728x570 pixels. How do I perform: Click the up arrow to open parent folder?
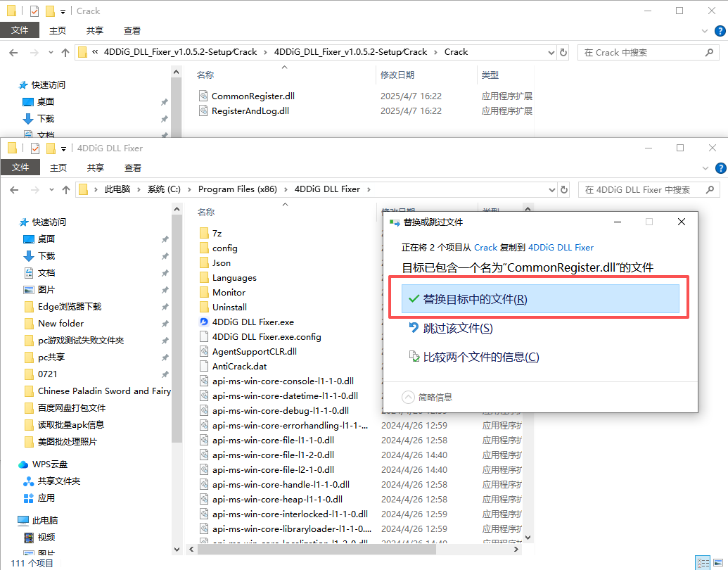65,189
